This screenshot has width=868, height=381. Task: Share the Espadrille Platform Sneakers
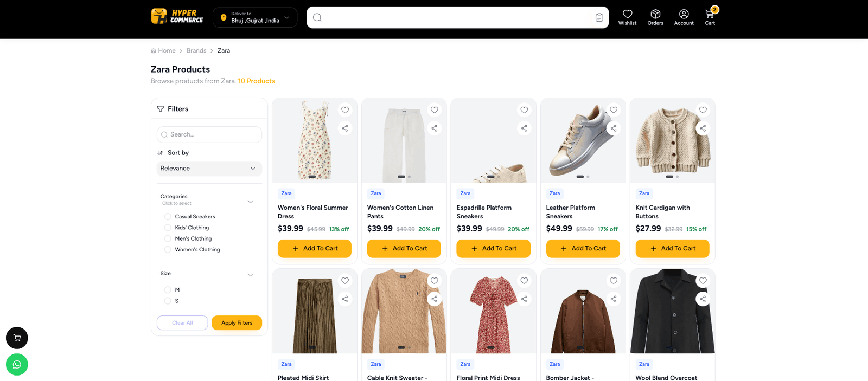524,128
